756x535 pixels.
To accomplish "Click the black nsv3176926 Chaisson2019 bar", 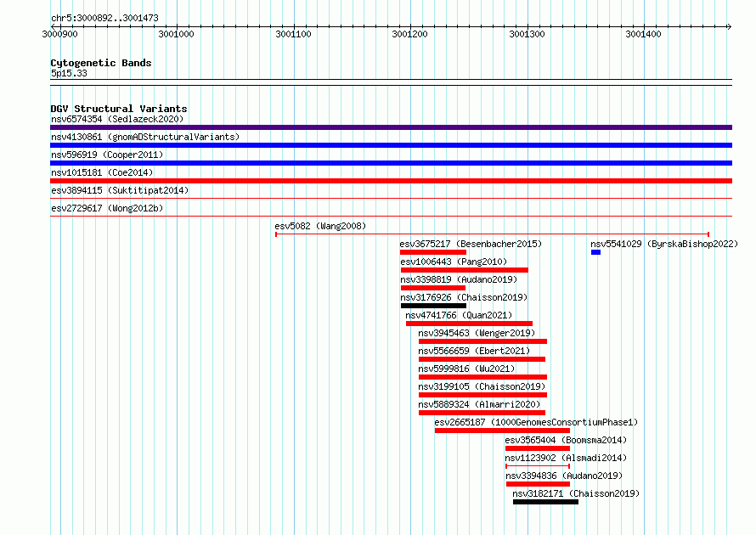I will [x=433, y=306].
